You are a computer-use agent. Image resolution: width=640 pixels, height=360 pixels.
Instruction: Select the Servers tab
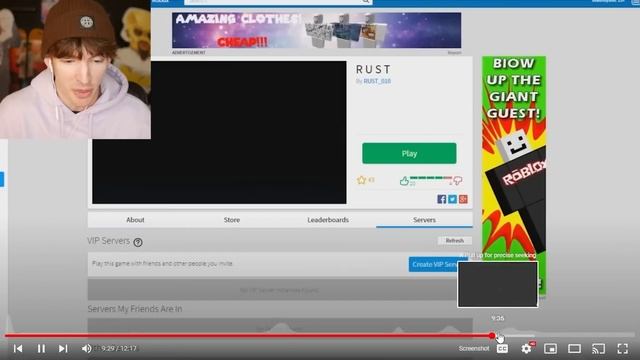[x=424, y=220]
